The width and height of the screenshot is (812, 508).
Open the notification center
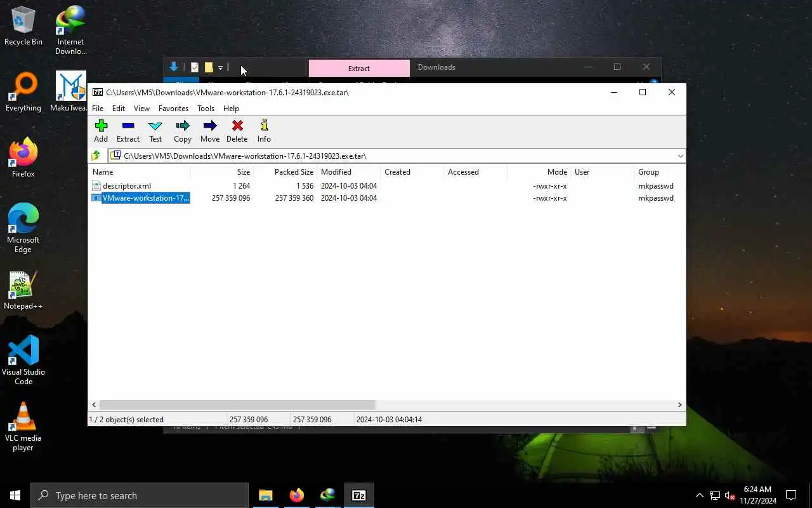(x=791, y=495)
